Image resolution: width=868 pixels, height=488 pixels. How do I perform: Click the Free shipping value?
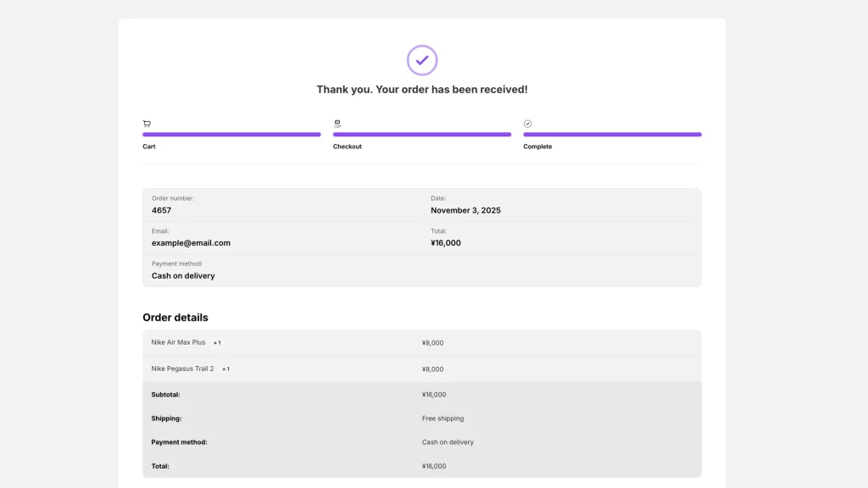442,419
